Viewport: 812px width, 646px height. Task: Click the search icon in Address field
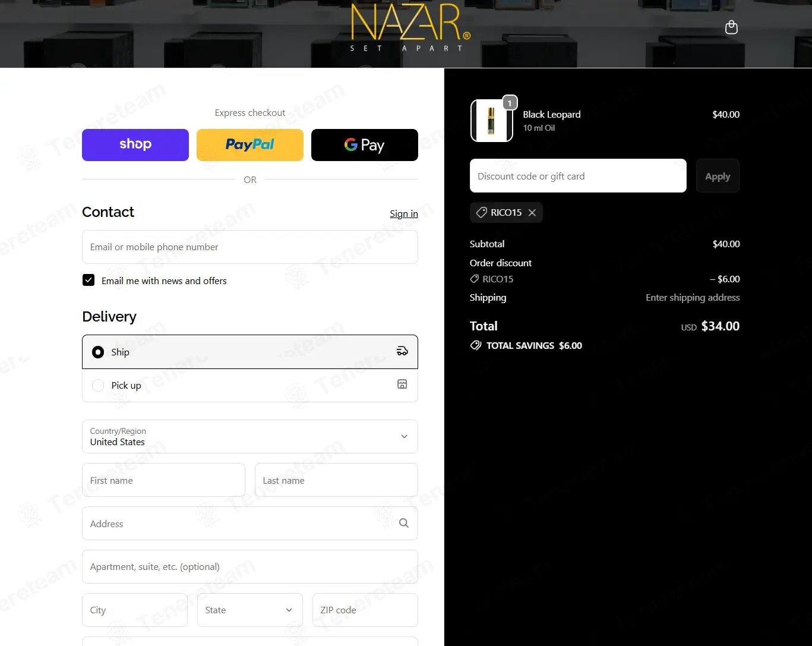(404, 523)
